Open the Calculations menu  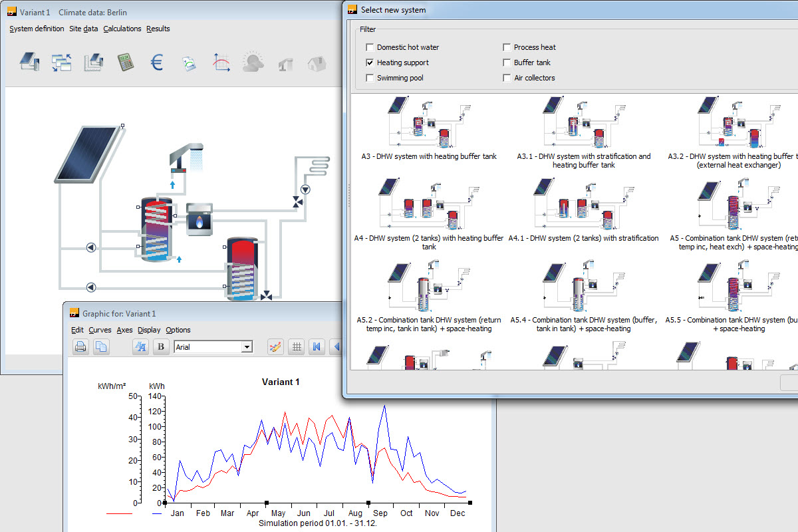[124, 29]
